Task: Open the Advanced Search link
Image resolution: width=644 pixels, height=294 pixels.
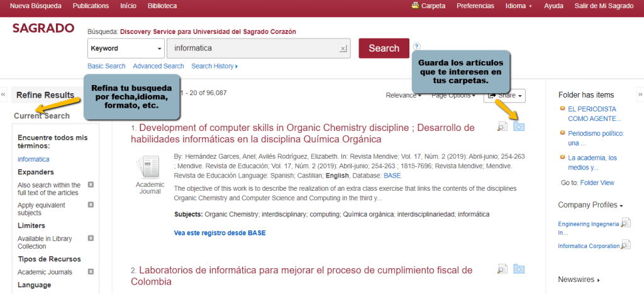Action: coord(158,66)
